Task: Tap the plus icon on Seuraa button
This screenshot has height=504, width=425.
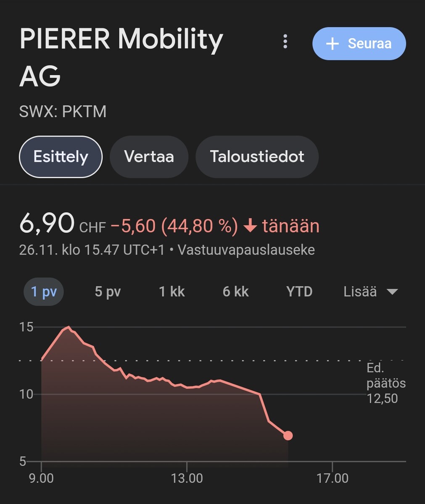Action: tap(333, 44)
